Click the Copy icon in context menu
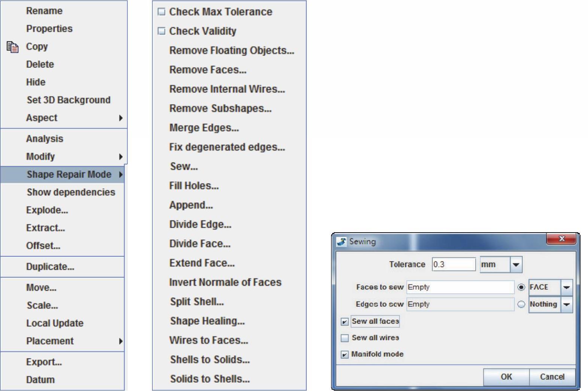588x391 pixels. point(13,47)
